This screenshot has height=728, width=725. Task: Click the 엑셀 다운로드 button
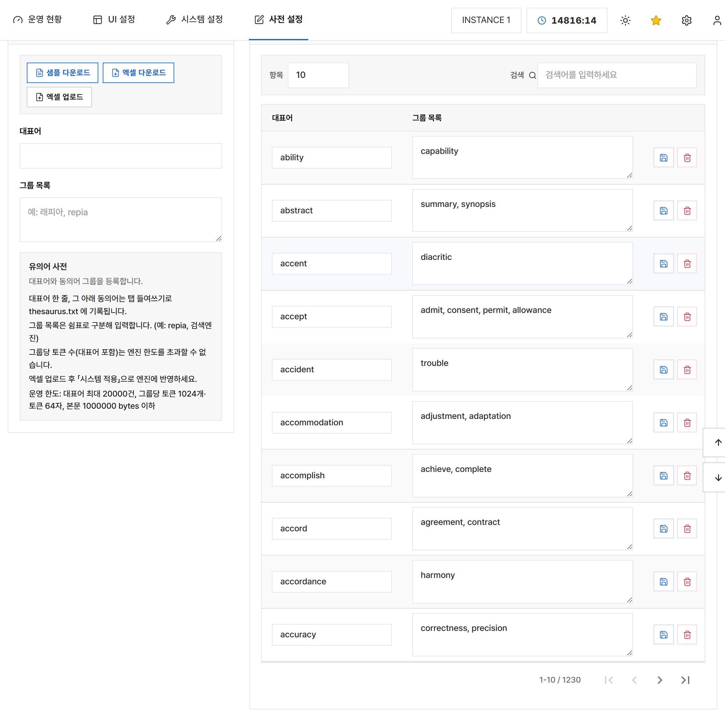pos(138,73)
